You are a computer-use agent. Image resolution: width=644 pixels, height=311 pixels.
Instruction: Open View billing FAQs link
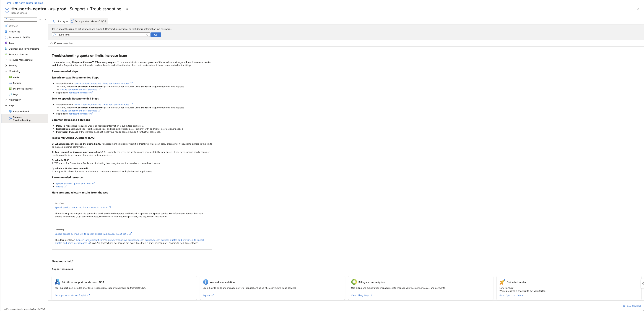360,295
